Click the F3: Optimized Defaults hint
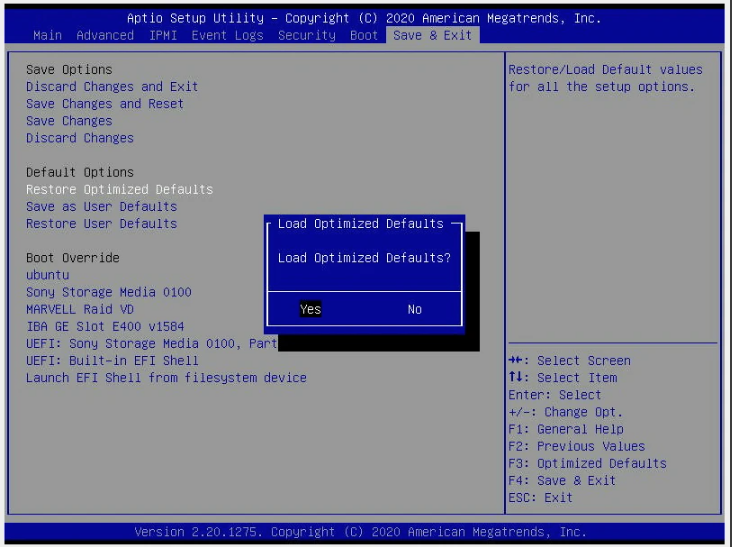Image resolution: width=732 pixels, height=547 pixels. point(587,463)
